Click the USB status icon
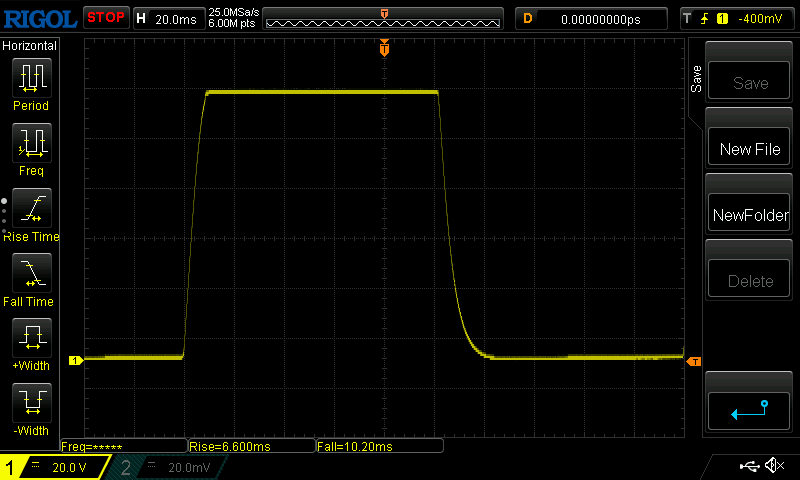 748,466
